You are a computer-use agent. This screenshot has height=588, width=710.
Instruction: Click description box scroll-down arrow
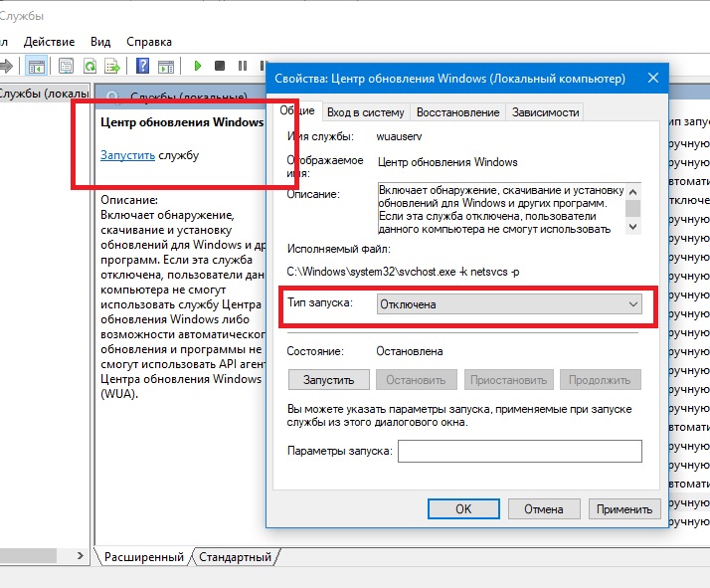point(633,227)
